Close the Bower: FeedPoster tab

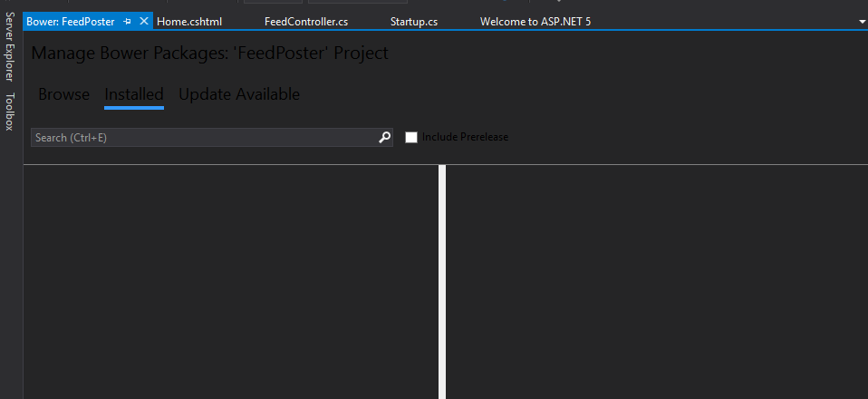tap(144, 21)
